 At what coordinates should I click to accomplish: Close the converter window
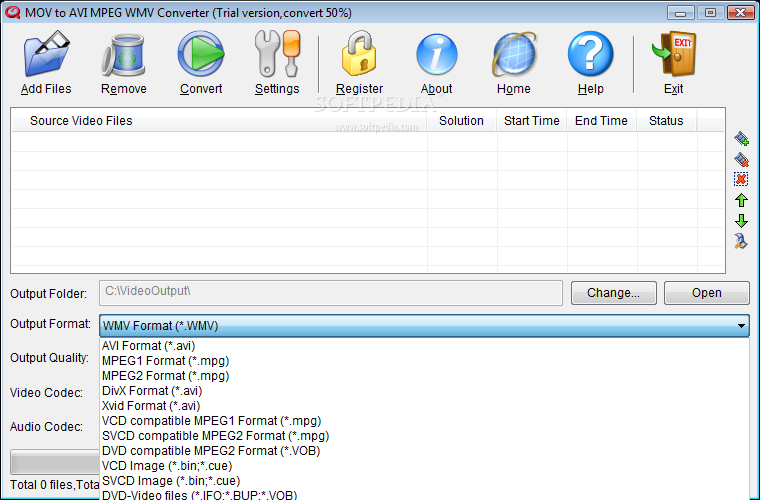741,13
